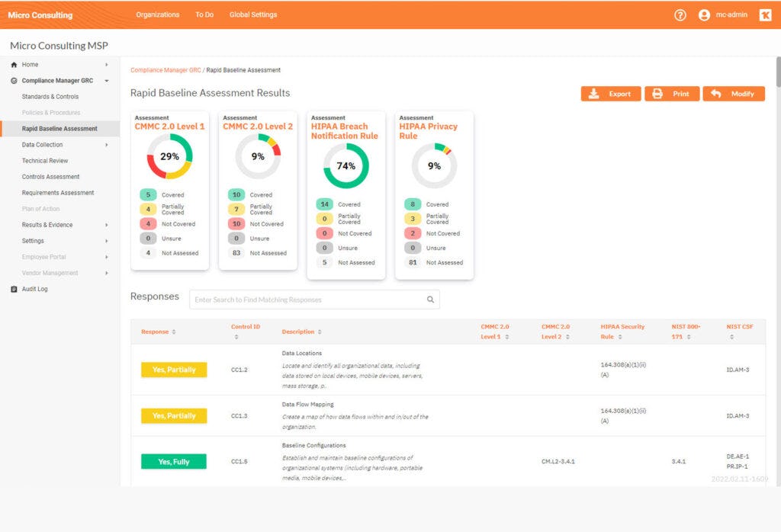Open Audit Log via its sidebar icon
Image resolution: width=781 pixels, height=532 pixels.
point(13,289)
